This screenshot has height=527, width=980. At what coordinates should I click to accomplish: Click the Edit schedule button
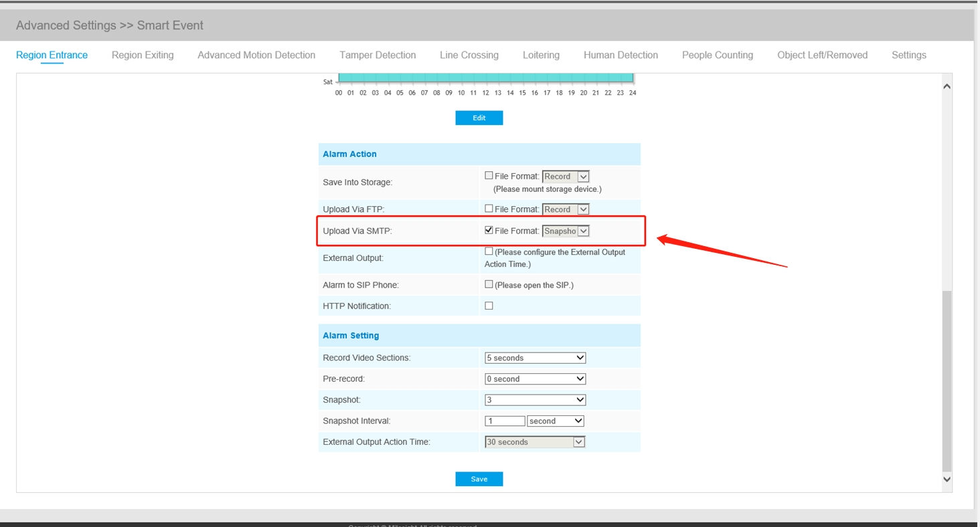[479, 118]
